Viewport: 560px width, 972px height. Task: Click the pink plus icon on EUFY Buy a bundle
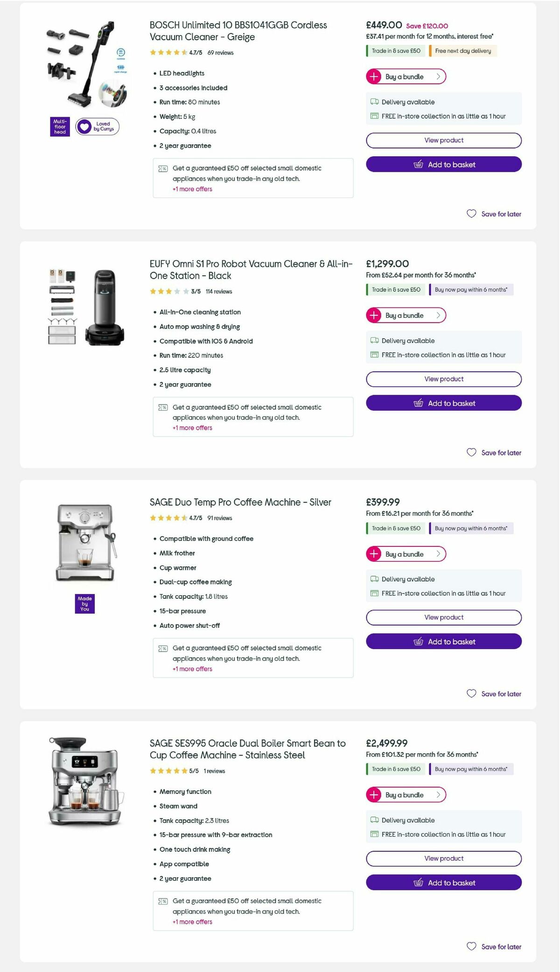click(374, 315)
